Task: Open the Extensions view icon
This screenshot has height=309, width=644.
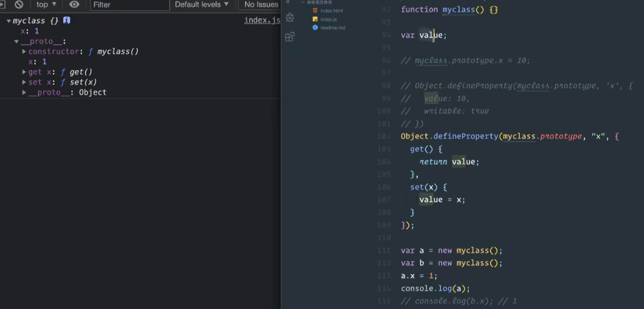Action: (x=290, y=37)
